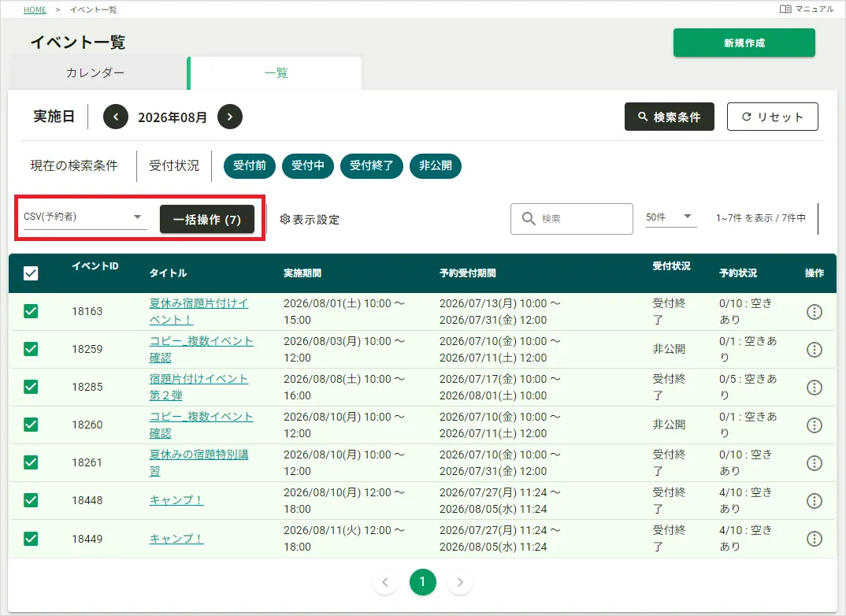The width and height of the screenshot is (846, 616).
Task: Click the 実施期間 column header
Action: [x=302, y=273]
